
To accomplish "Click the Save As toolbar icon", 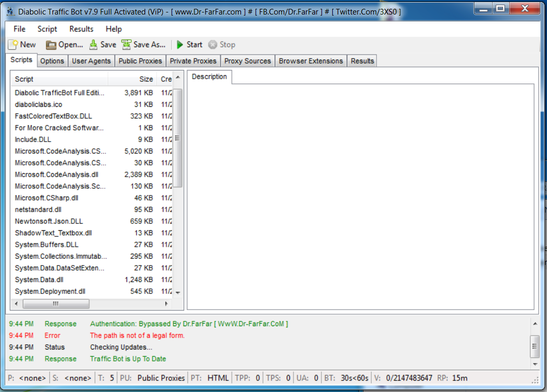I will pyautogui.click(x=126, y=45).
